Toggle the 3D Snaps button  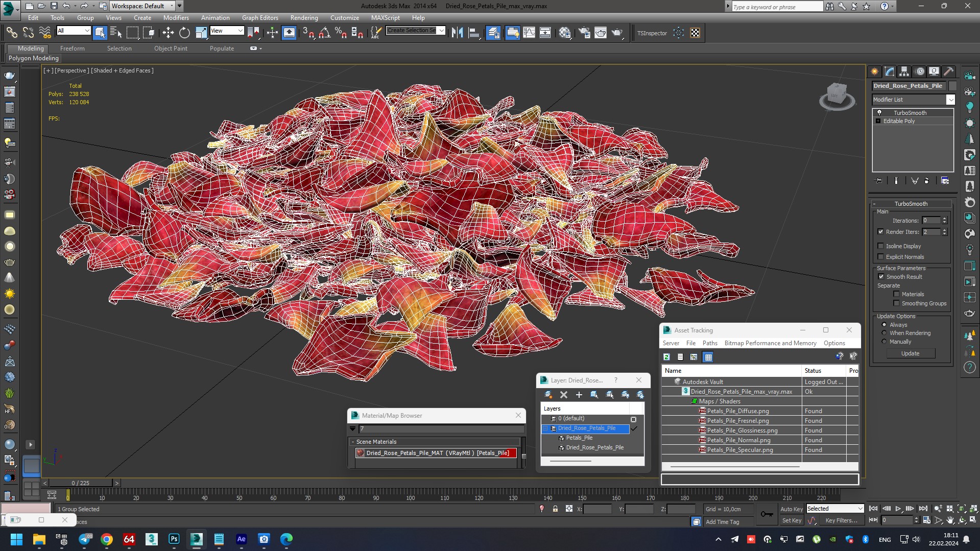point(308,33)
